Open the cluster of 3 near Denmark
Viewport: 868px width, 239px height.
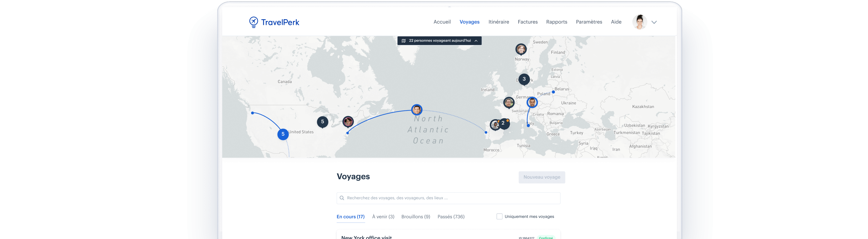point(524,79)
